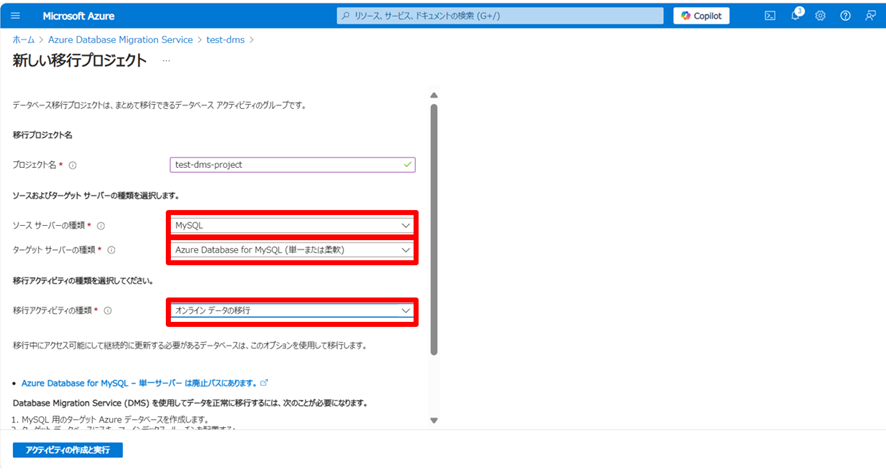Viewport: 886px width, 476px height.
Task: Open the portal settings gear
Action: [x=820, y=16]
